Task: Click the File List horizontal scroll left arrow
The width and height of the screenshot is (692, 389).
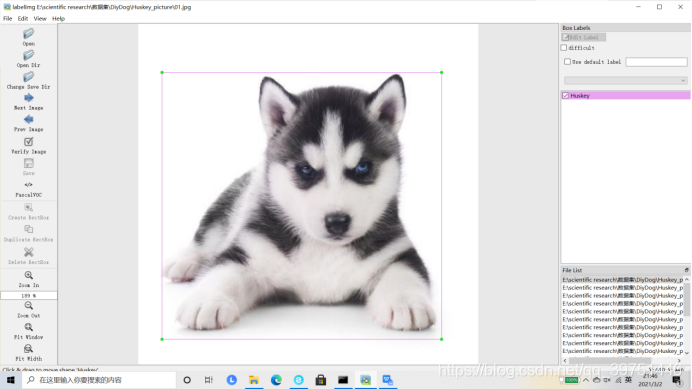Action: tap(565, 361)
